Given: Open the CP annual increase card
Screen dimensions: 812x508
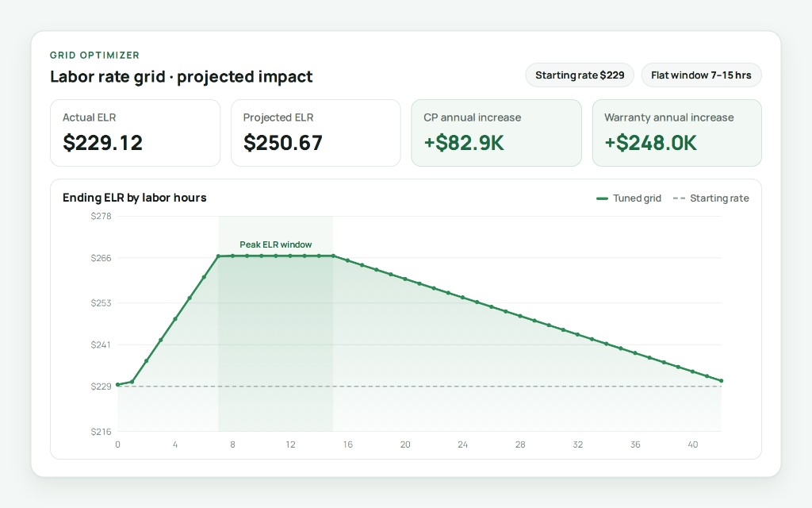Looking at the screenshot, I should pyautogui.click(x=496, y=133).
